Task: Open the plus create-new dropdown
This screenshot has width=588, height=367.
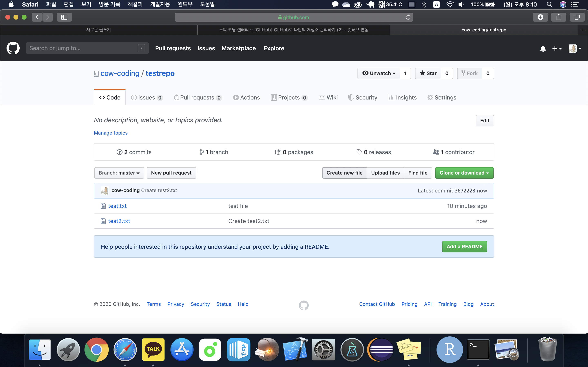Action: 557,49
